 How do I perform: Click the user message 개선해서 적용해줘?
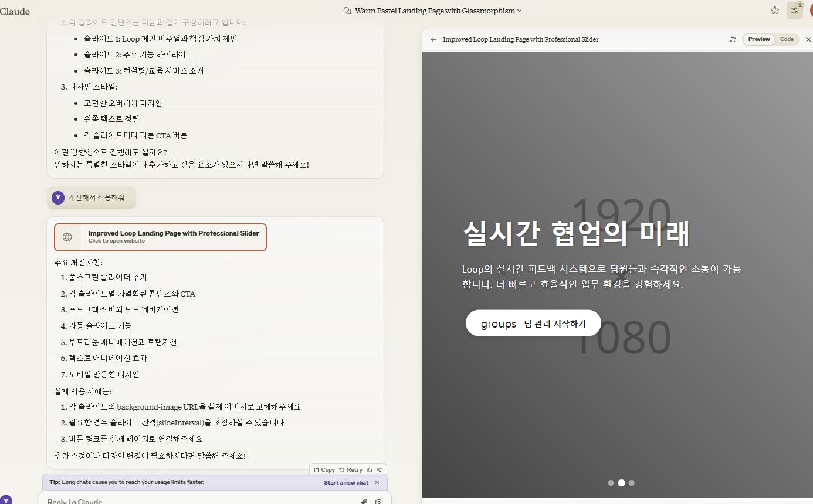click(x=96, y=197)
